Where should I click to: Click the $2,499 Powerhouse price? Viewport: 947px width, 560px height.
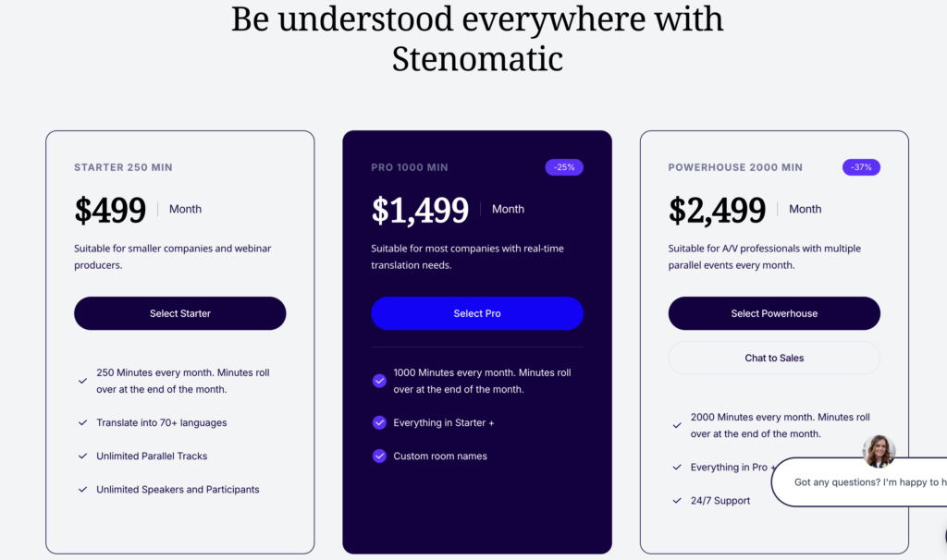pyautogui.click(x=717, y=211)
